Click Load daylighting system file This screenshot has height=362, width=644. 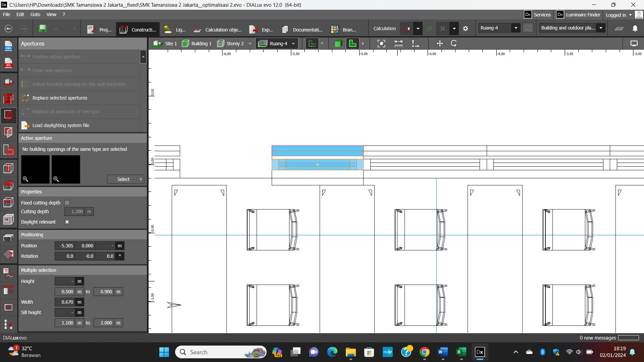(x=61, y=125)
